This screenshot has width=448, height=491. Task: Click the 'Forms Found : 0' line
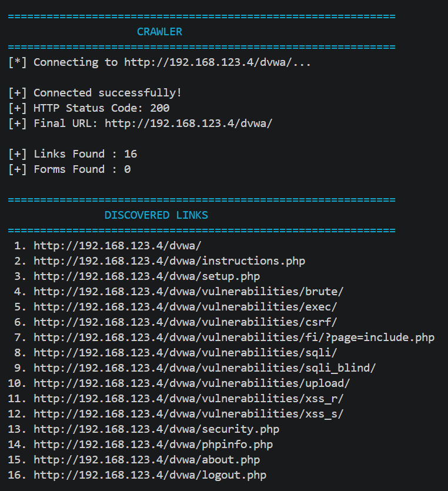tap(69, 169)
